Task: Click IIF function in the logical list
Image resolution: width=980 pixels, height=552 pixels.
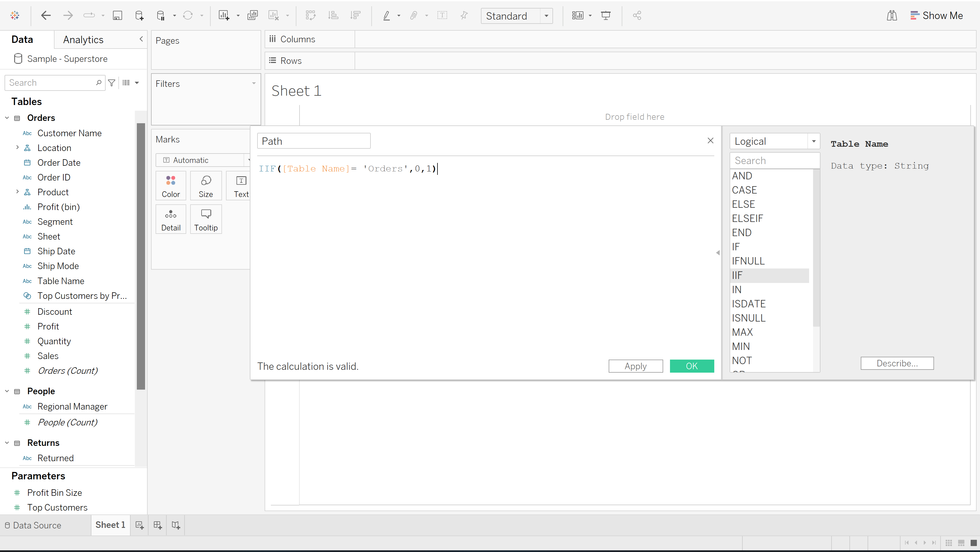Action: coord(769,275)
